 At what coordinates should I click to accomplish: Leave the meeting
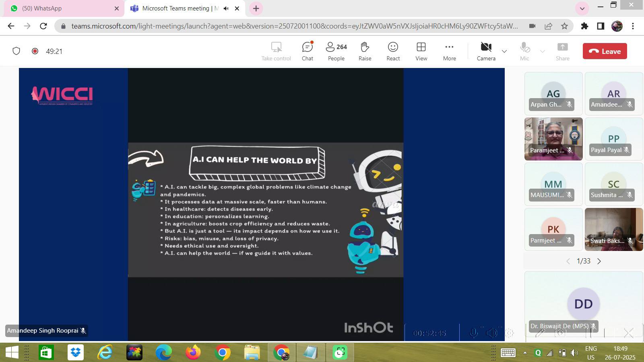[x=605, y=51]
